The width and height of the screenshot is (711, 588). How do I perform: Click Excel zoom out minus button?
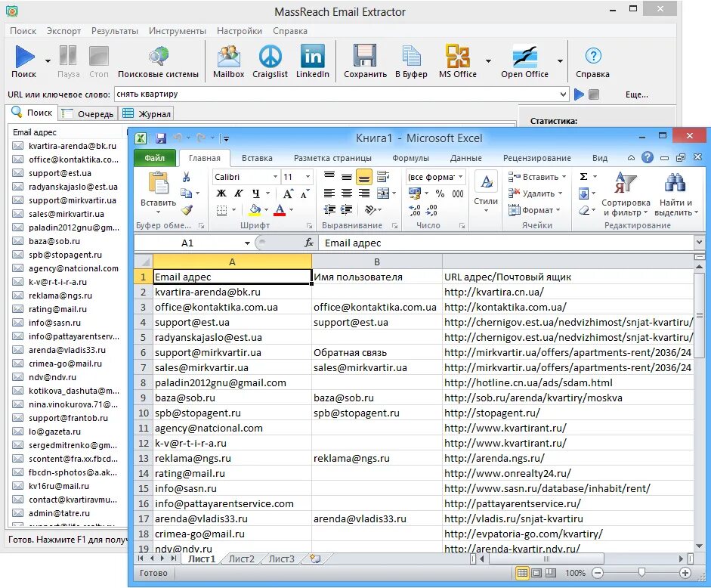(598, 573)
